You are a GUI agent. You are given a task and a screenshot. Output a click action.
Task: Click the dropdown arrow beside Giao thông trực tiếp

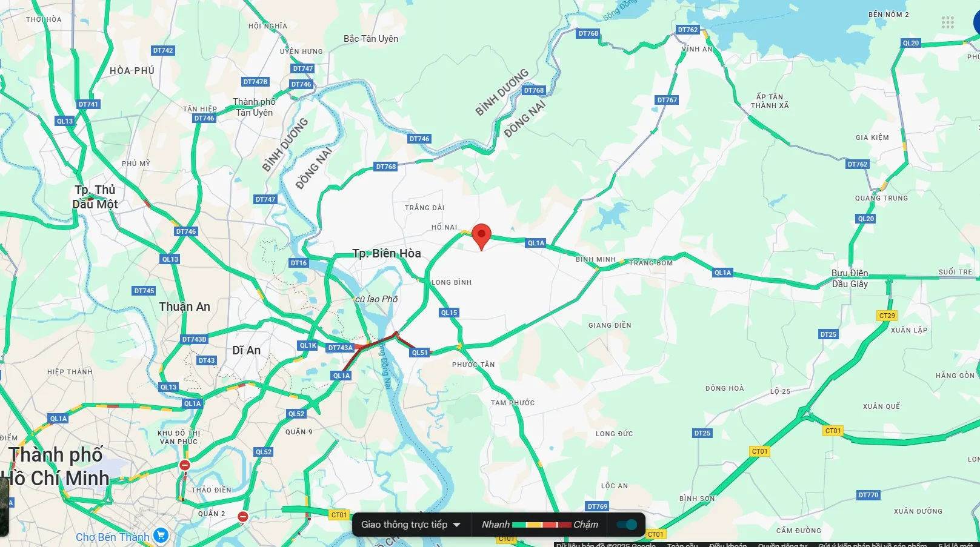coord(457,525)
